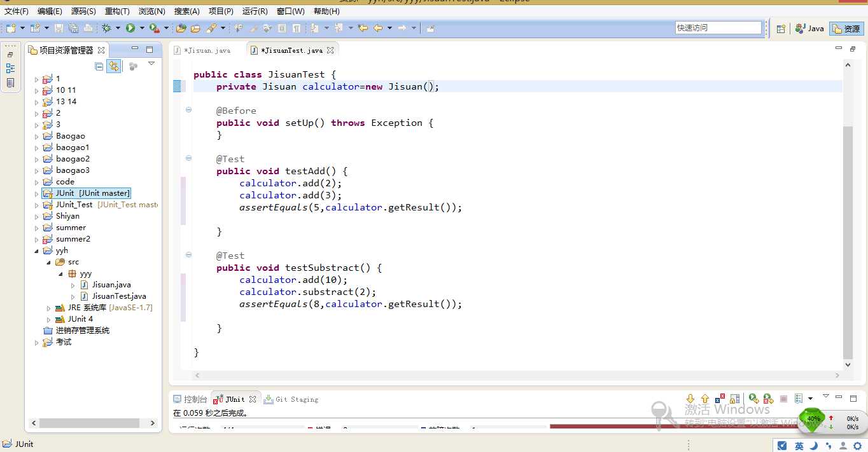The width and height of the screenshot is (868, 452).
Task: Click the New file wizard icon
Action: [11, 28]
